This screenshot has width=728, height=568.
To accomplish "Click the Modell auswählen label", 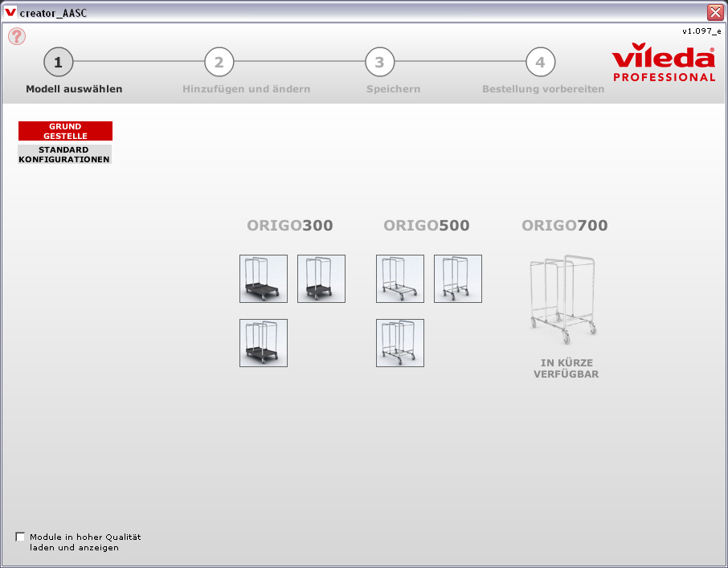I will pyautogui.click(x=74, y=89).
